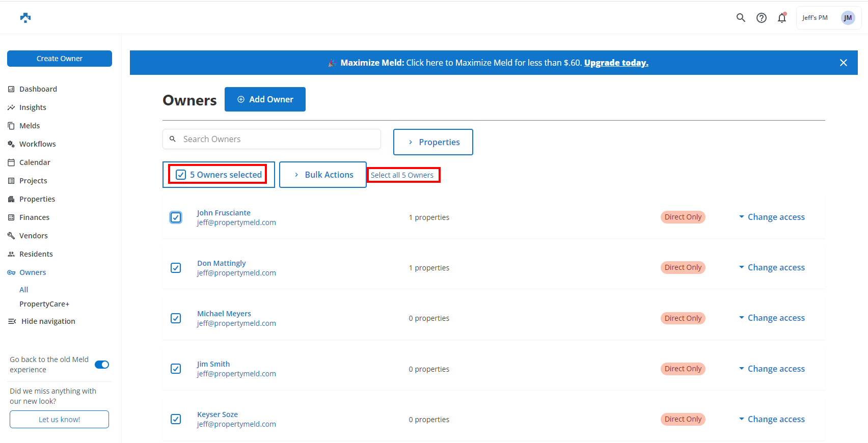
Task: Open the notifications bell icon
Action: [781, 18]
